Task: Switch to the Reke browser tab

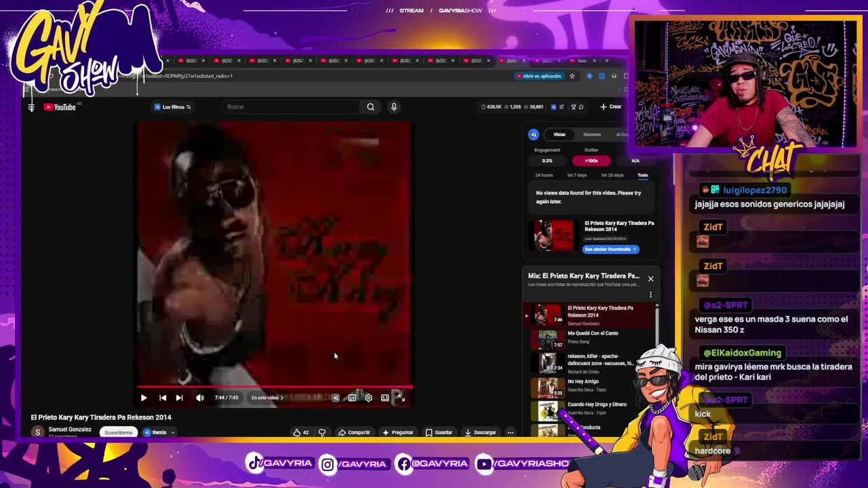Action: [x=583, y=61]
